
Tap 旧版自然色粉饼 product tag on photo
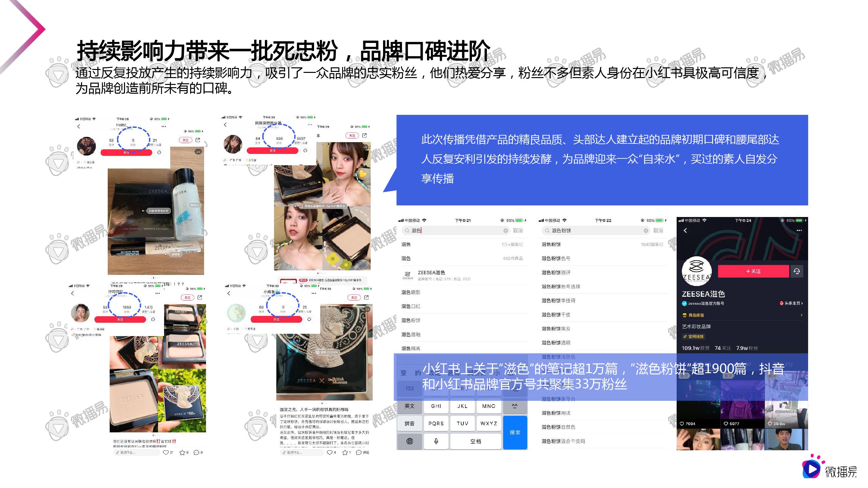tap(159, 211)
